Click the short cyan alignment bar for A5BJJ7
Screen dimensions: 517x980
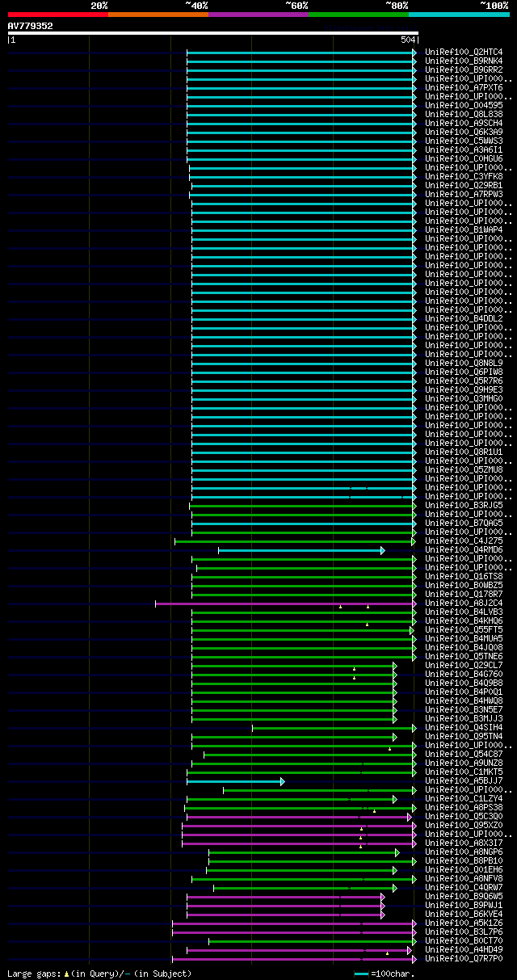tap(235, 781)
